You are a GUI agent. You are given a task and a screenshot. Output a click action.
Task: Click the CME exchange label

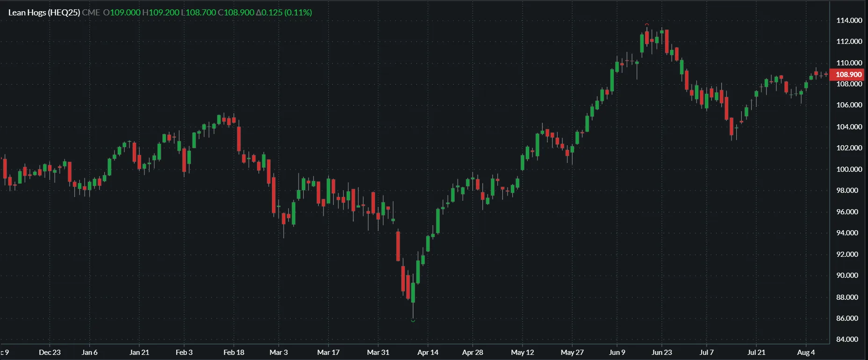[91, 13]
